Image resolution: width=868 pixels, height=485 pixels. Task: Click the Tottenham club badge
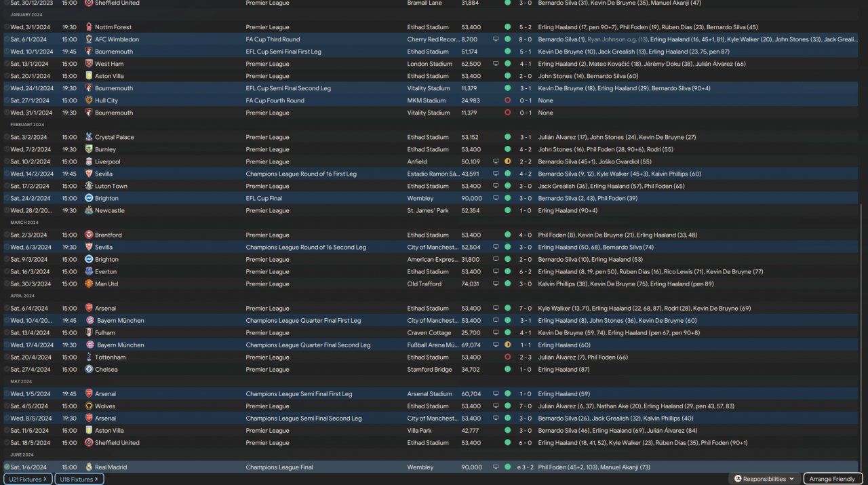tap(89, 357)
